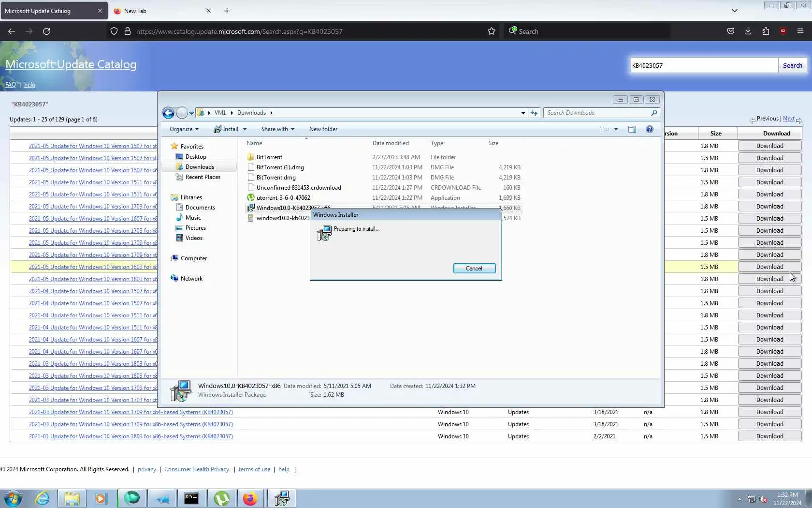Open Windows Explorer from the taskbar
The width and height of the screenshot is (812, 508).
72,498
